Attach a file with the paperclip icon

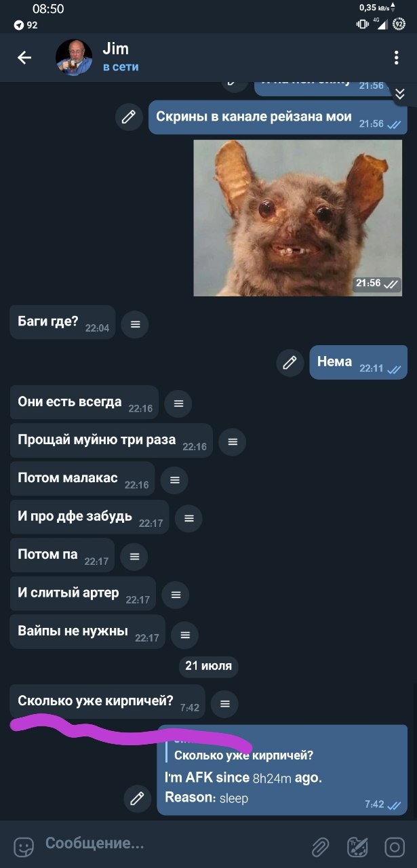point(319,847)
